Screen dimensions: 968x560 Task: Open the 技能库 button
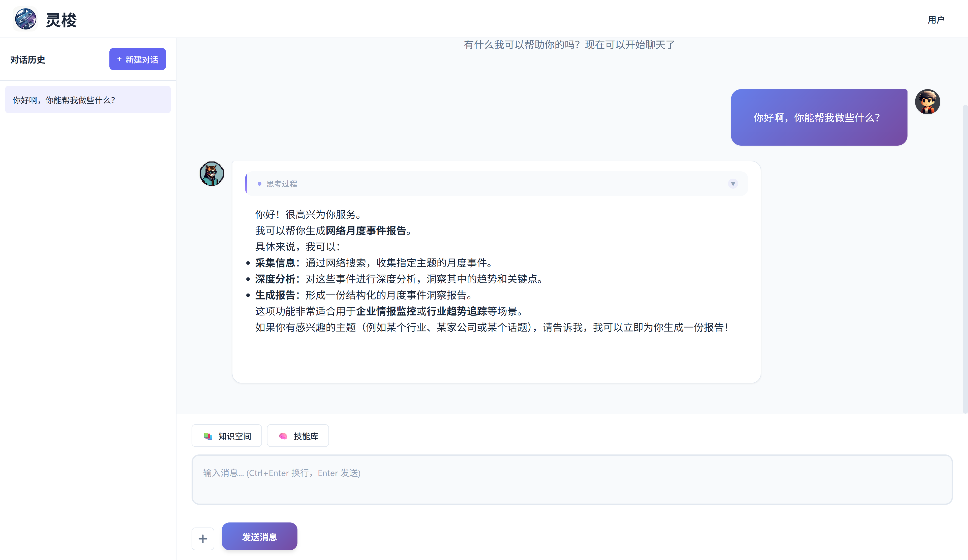tap(298, 436)
